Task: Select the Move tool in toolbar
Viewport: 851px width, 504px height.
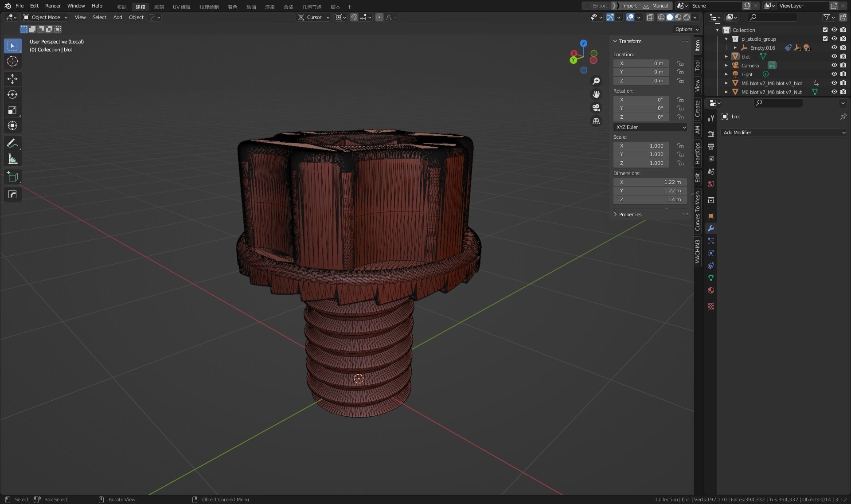Action: [12, 79]
